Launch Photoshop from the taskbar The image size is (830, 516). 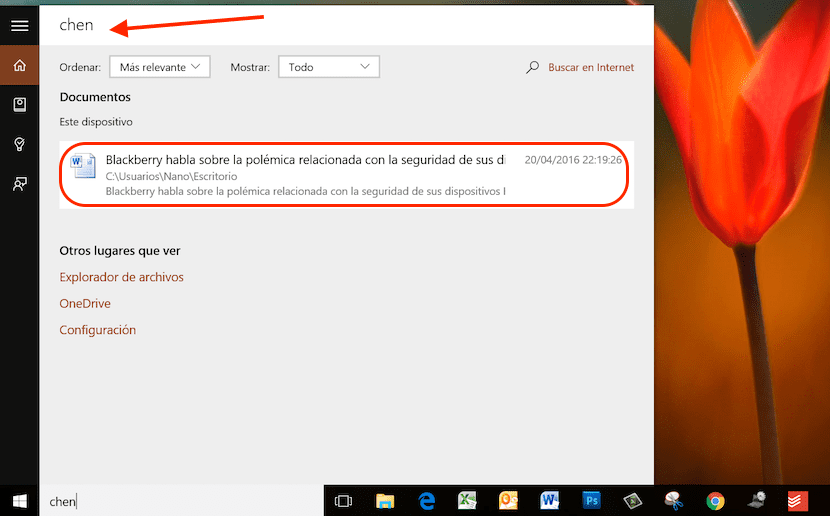(x=591, y=501)
